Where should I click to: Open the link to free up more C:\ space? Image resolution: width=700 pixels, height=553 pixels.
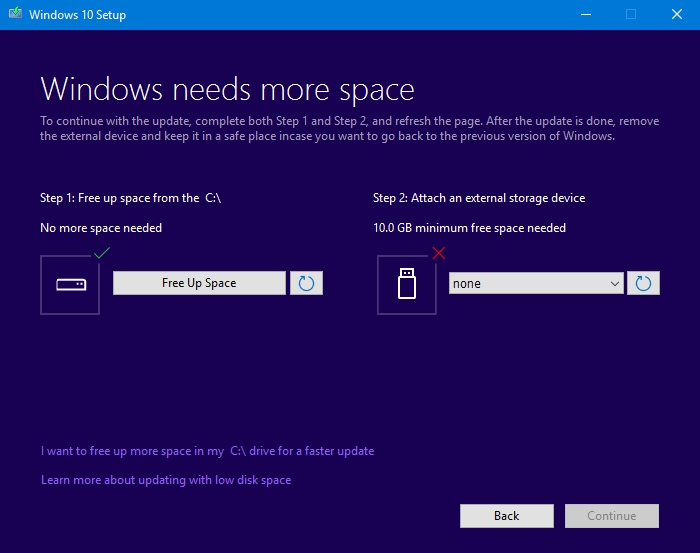coord(207,451)
